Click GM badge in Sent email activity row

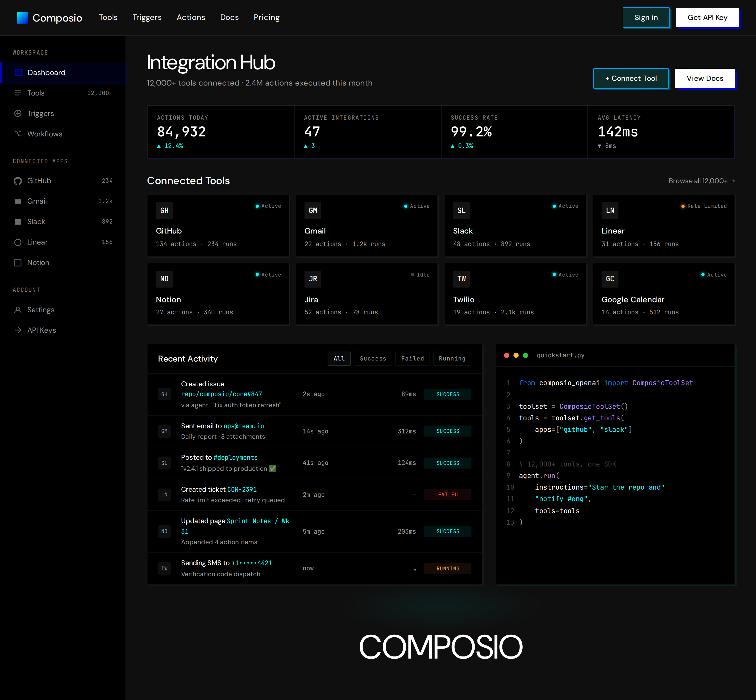pos(164,431)
